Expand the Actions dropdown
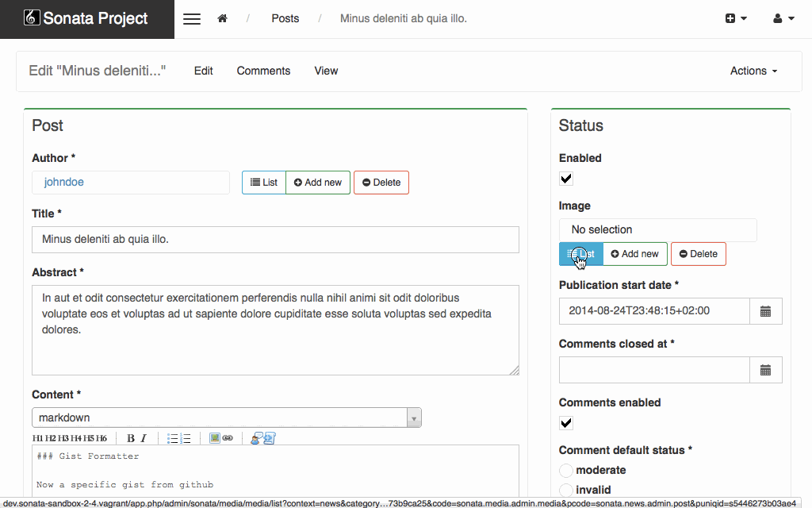812x508 pixels. (753, 71)
